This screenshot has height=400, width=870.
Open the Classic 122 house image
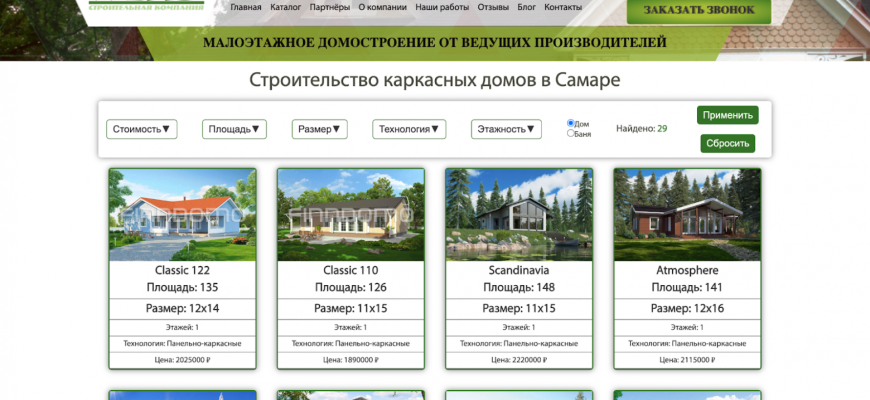tap(182, 215)
